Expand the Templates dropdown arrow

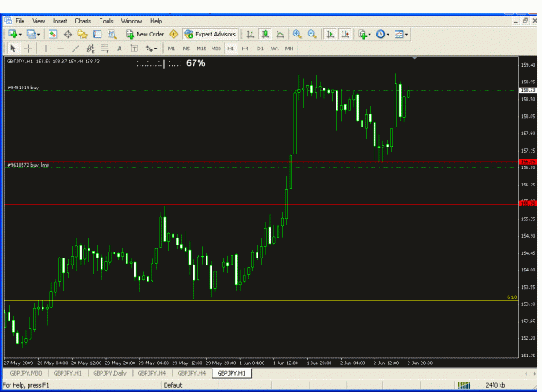click(406, 34)
